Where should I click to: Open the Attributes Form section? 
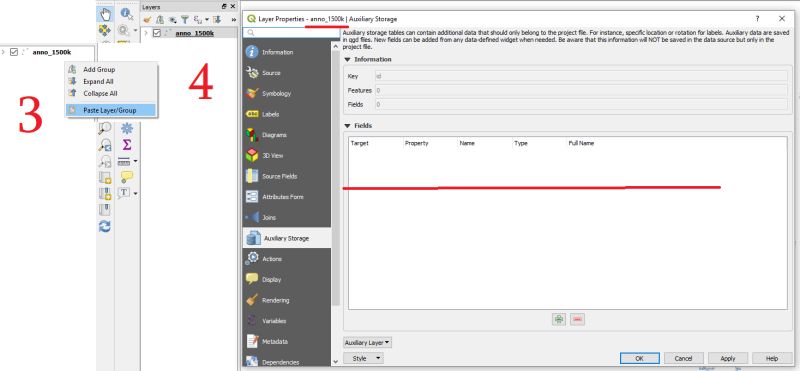tap(287, 196)
